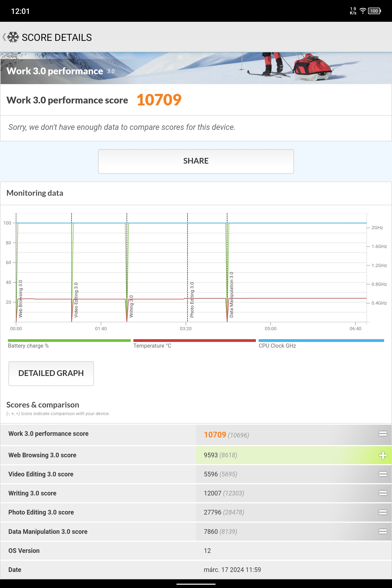Tap the equals icon in Writing 3.0 row

tap(383, 493)
